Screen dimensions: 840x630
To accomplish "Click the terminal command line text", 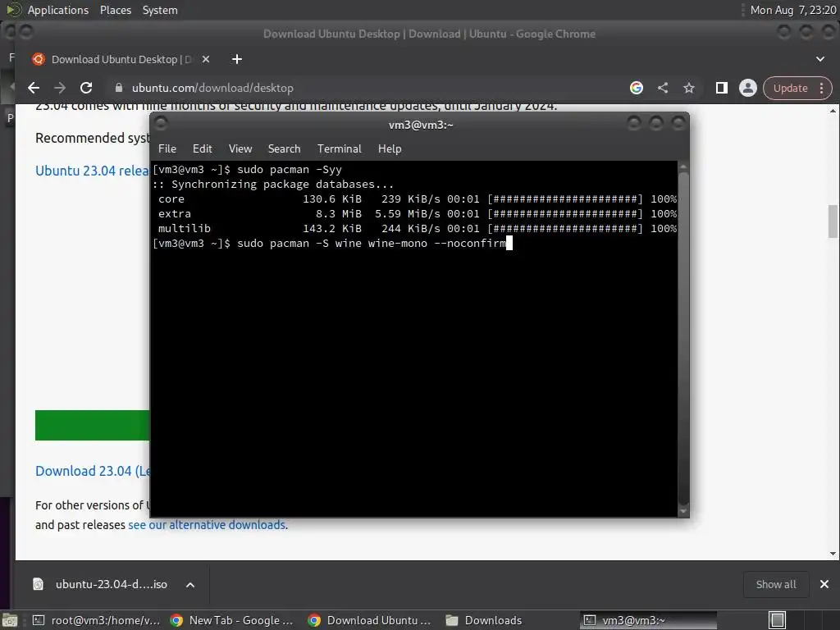I will 372,243.
